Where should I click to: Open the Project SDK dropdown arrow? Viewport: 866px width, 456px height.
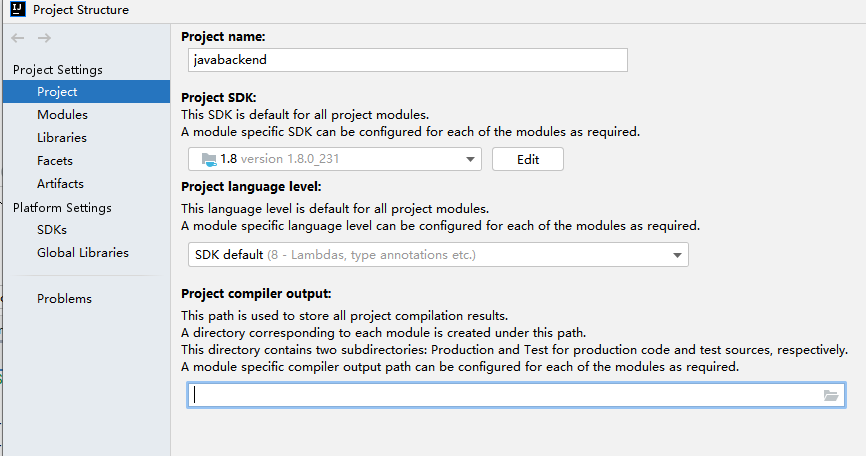(x=470, y=159)
